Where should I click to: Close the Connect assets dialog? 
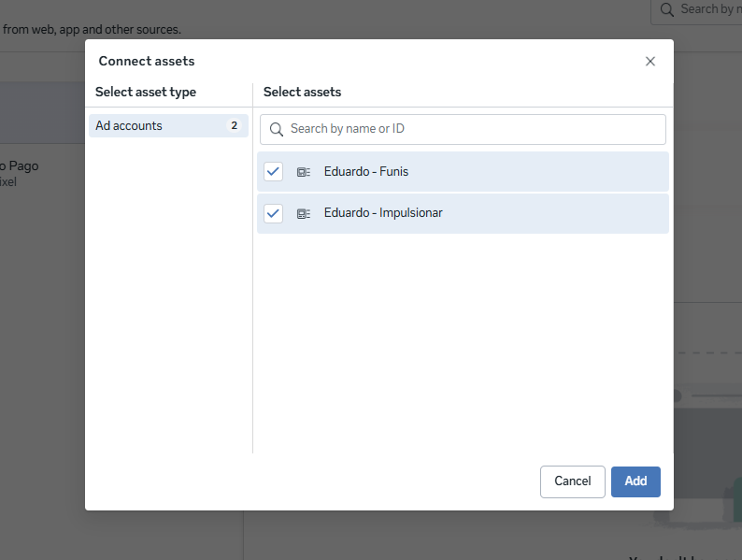(650, 62)
